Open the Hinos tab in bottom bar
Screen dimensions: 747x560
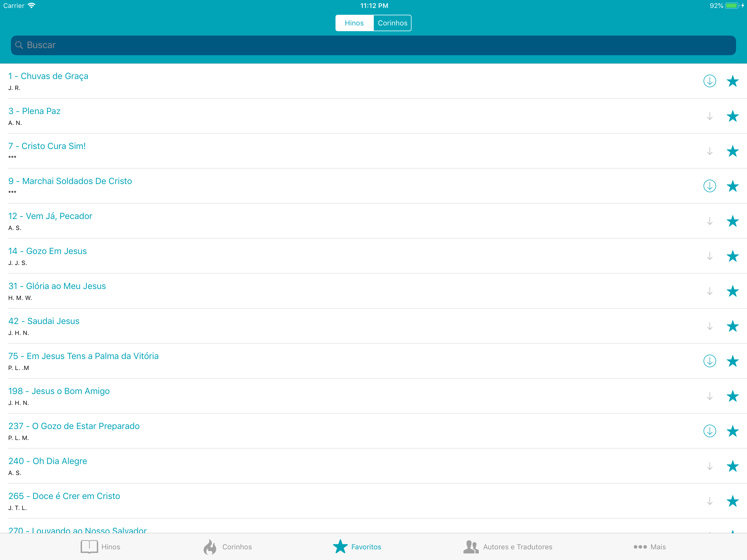coord(100,547)
